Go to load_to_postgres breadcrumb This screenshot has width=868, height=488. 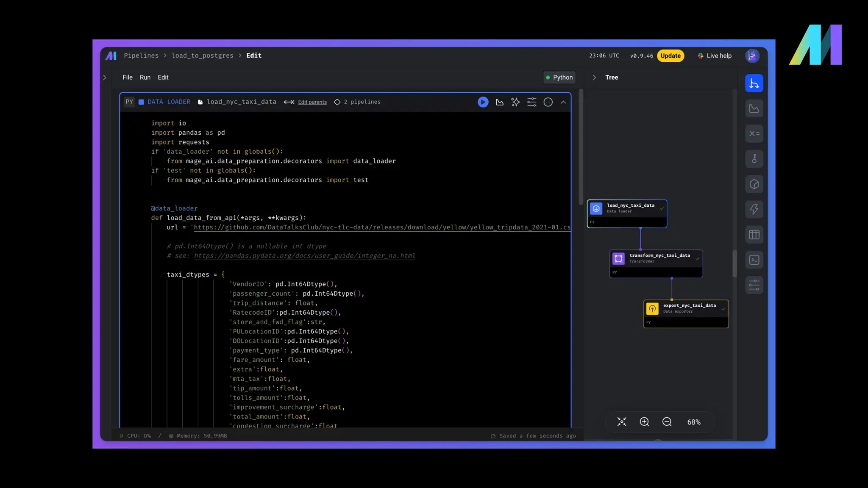[202, 55]
